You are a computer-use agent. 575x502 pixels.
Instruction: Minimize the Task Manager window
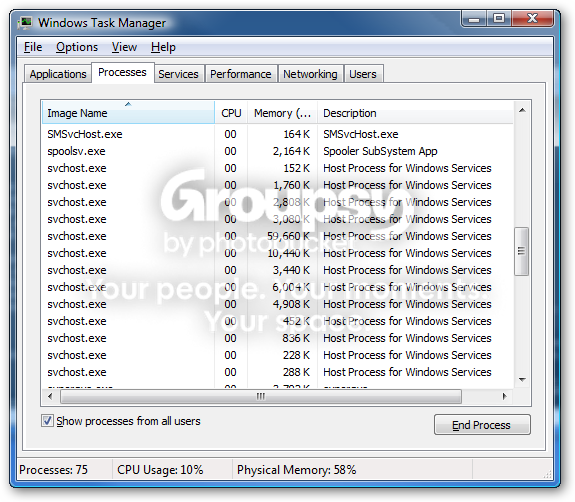tap(474, 19)
